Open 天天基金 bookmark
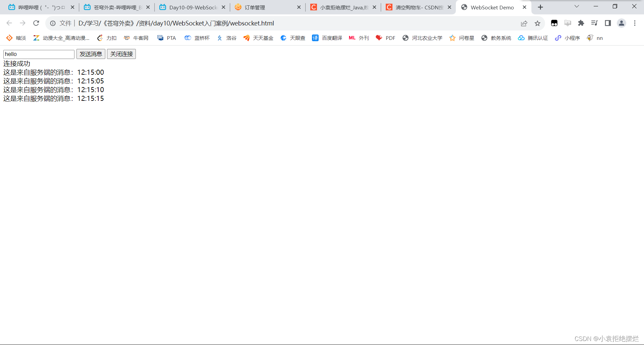 (x=258, y=38)
